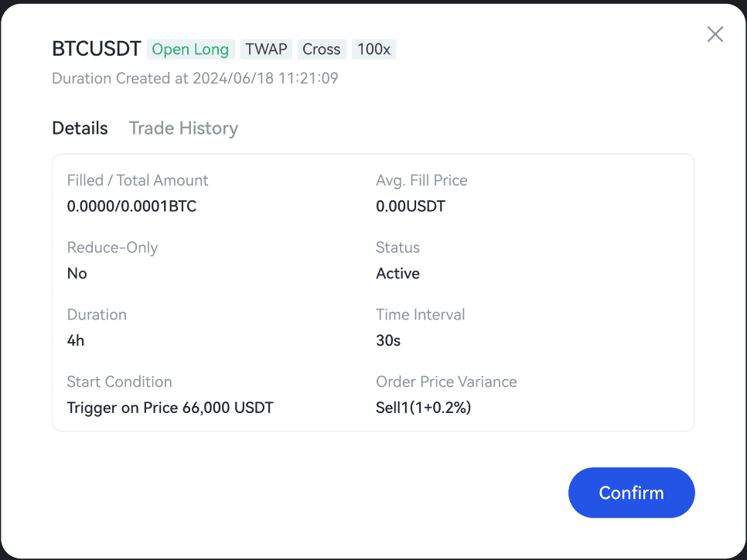Image resolution: width=747 pixels, height=560 pixels.
Task: Click the BTCUSDT pair title
Action: coord(96,50)
